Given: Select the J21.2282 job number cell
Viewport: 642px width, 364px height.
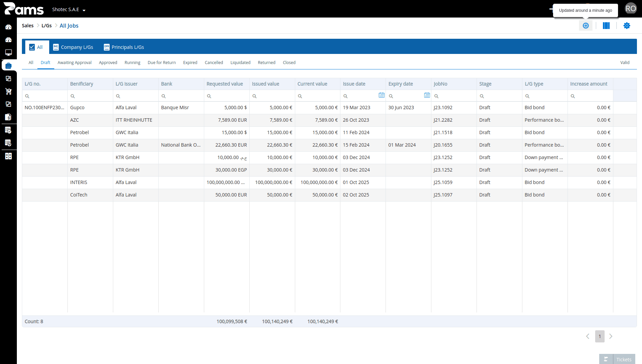Looking at the screenshot, I should pyautogui.click(x=454, y=120).
